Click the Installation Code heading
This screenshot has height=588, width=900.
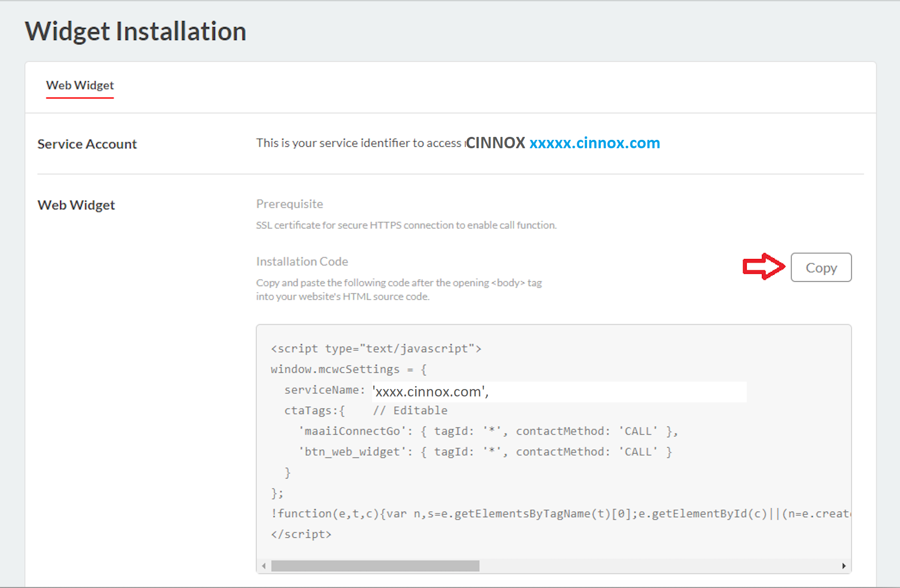tap(302, 261)
